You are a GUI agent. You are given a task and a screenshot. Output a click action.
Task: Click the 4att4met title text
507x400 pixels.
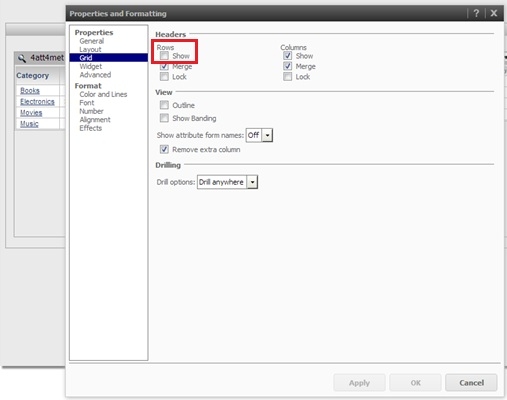pyautogui.click(x=47, y=58)
